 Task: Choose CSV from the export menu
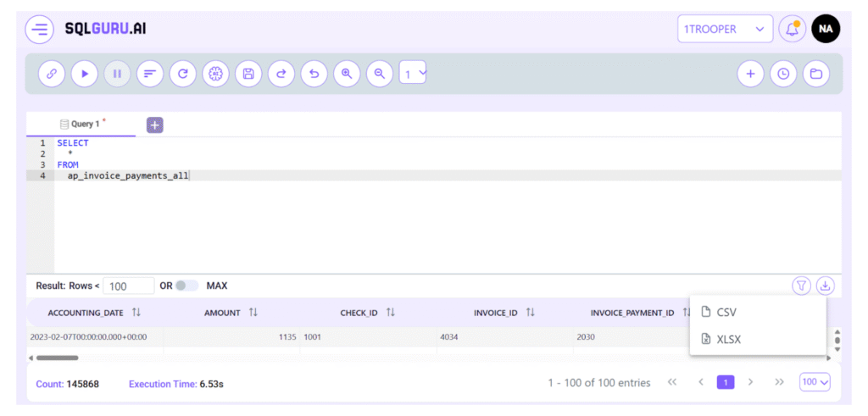point(726,312)
